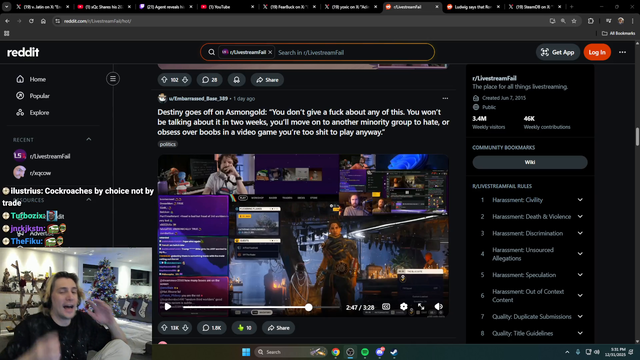640x360 pixels.
Task: Open the Destiny goes off on Asmongold post title
Action: (303, 122)
